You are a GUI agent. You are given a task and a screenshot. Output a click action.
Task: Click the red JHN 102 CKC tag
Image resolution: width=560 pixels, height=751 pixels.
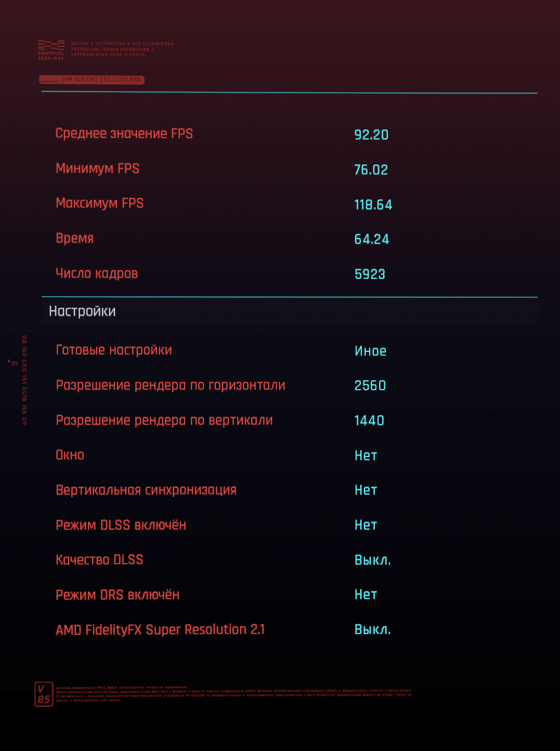(x=92, y=80)
